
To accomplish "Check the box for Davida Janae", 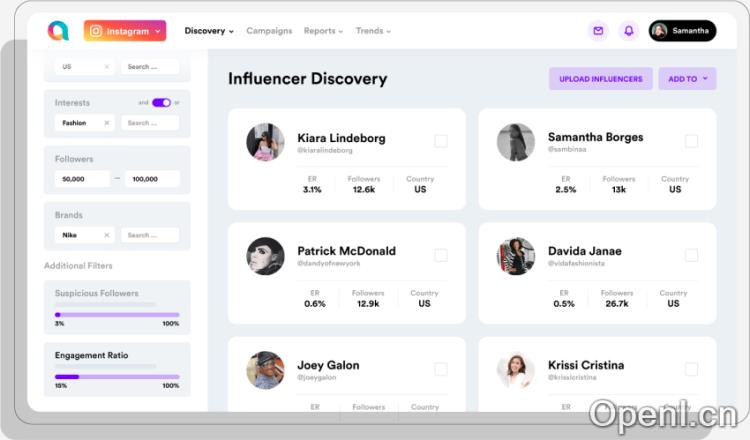I will point(691,255).
